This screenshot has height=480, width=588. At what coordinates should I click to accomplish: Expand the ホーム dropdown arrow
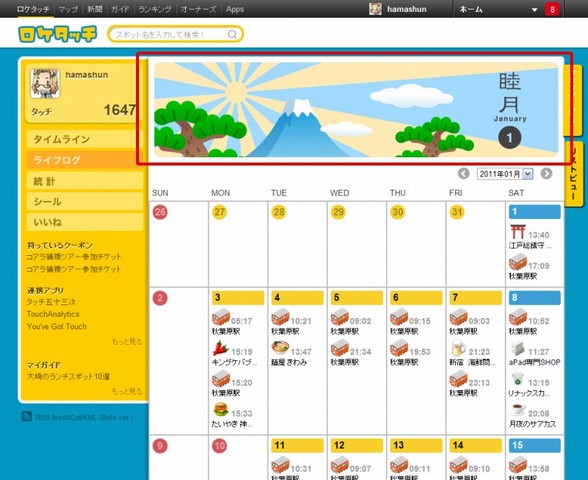pos(534,10)
